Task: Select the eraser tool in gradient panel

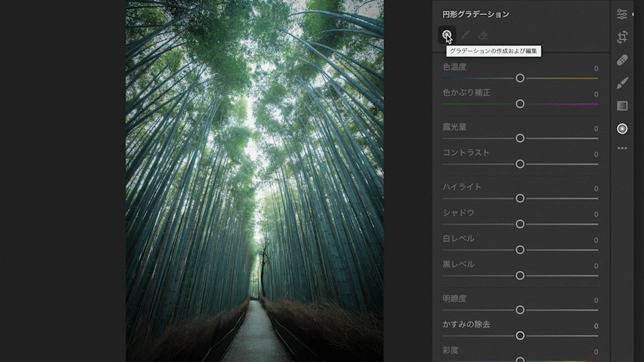Action: pyautogui.click(x=483, y=35)
